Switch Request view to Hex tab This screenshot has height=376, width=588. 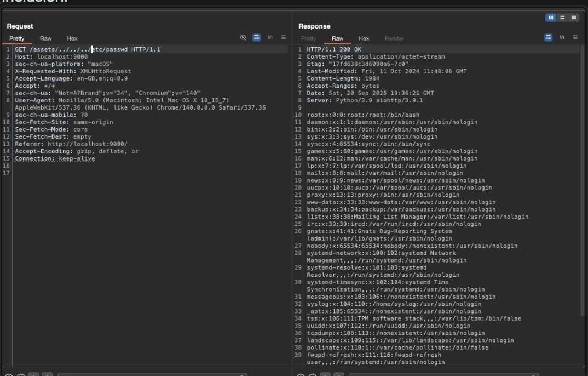72,39
